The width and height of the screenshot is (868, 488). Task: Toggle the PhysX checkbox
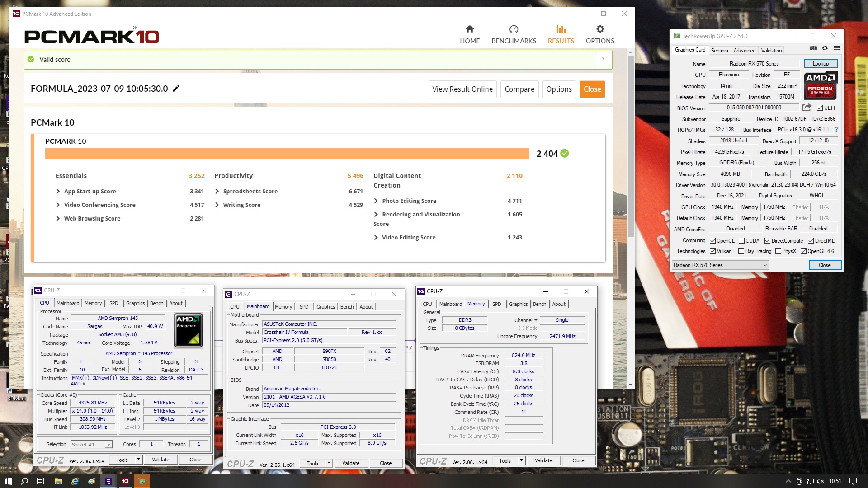point(778,251)
